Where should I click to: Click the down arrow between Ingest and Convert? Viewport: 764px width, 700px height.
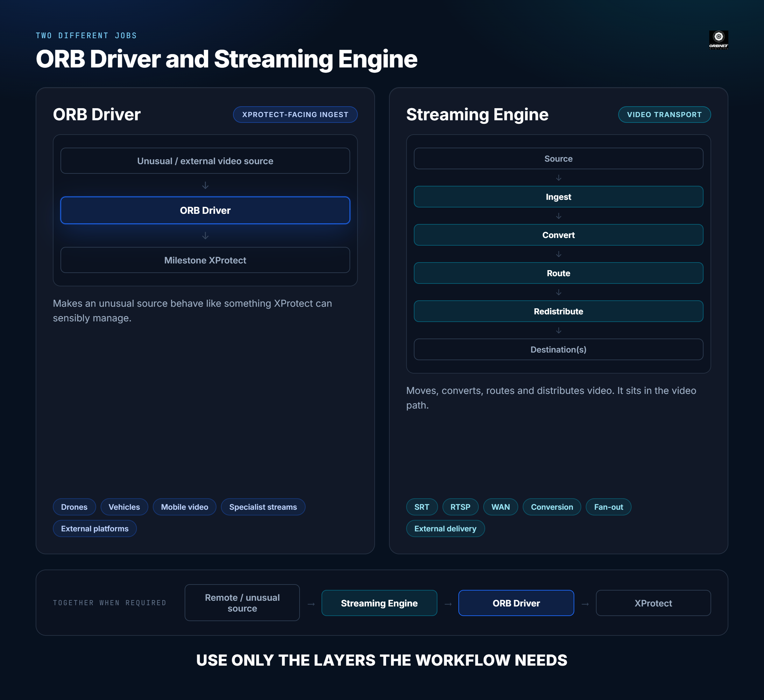click(x=558, y=216)
